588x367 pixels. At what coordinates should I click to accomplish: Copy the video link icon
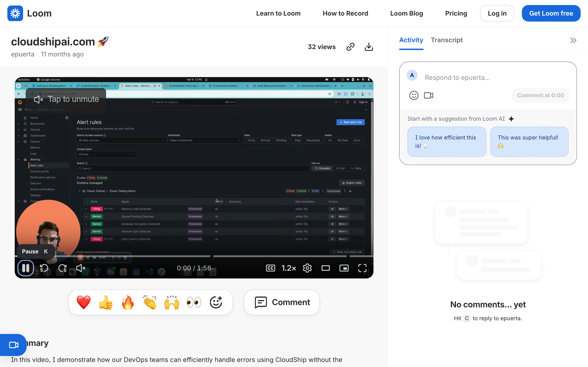click(x=350, y=47)
